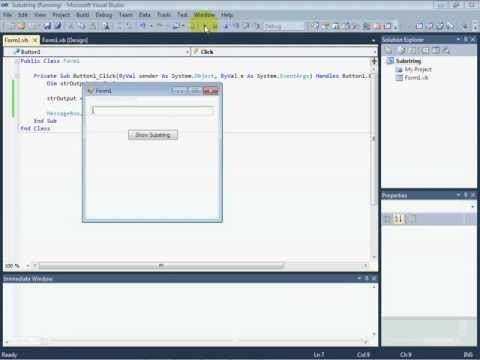Click the Save All toolbar icon
Image resolution: width=480 pixels, height=360 pixels.
point(58,26)
